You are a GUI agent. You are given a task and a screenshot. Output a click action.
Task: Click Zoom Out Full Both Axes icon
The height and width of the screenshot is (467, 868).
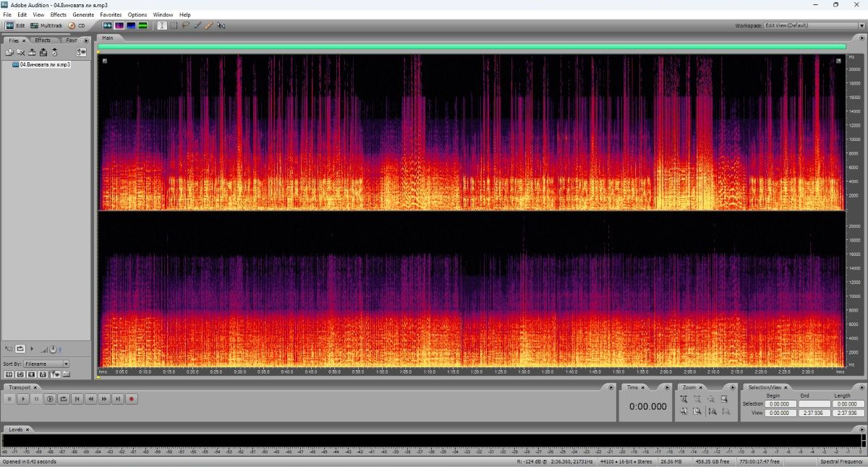pos(711,399)
